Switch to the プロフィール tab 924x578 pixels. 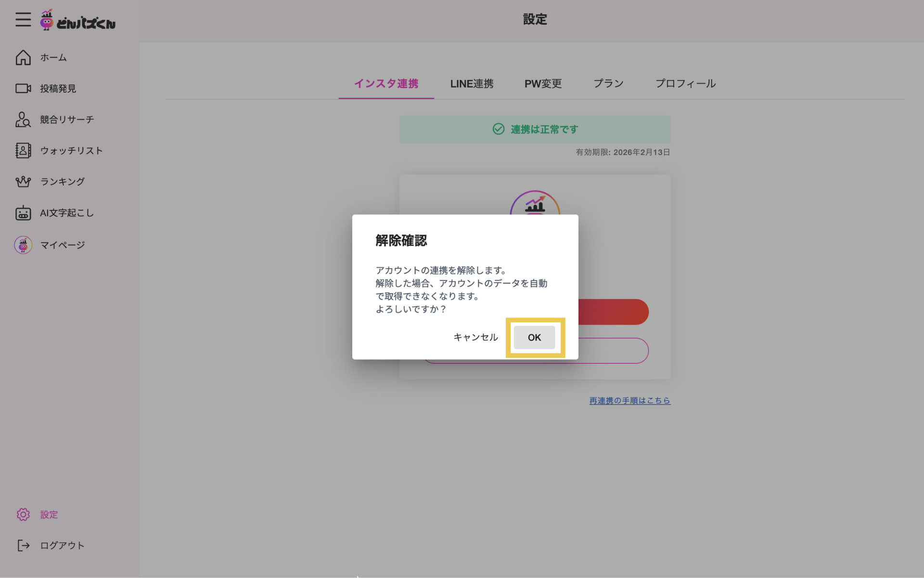685,84
